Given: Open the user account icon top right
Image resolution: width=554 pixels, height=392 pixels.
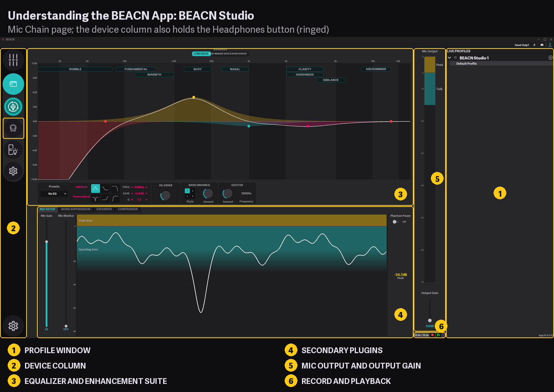Looking at the screenshot, I should (x=550, y=45).
